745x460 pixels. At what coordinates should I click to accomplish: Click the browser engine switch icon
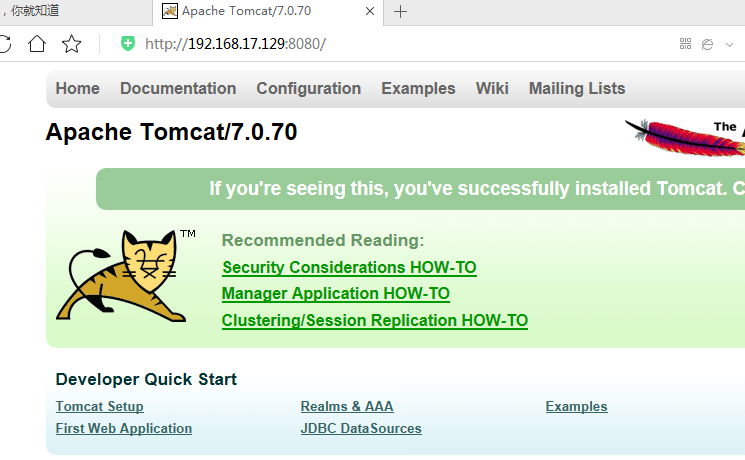(x=707, y=45)
